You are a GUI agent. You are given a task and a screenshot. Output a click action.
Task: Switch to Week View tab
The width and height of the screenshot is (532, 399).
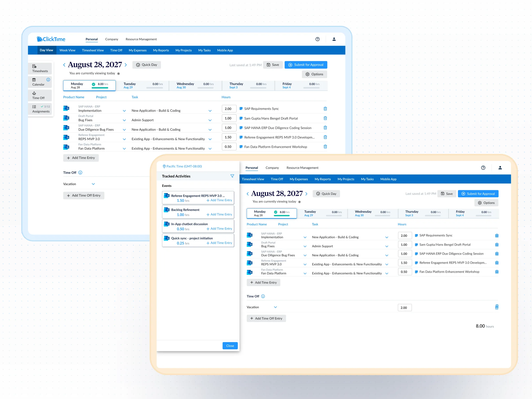pos(67,50)
